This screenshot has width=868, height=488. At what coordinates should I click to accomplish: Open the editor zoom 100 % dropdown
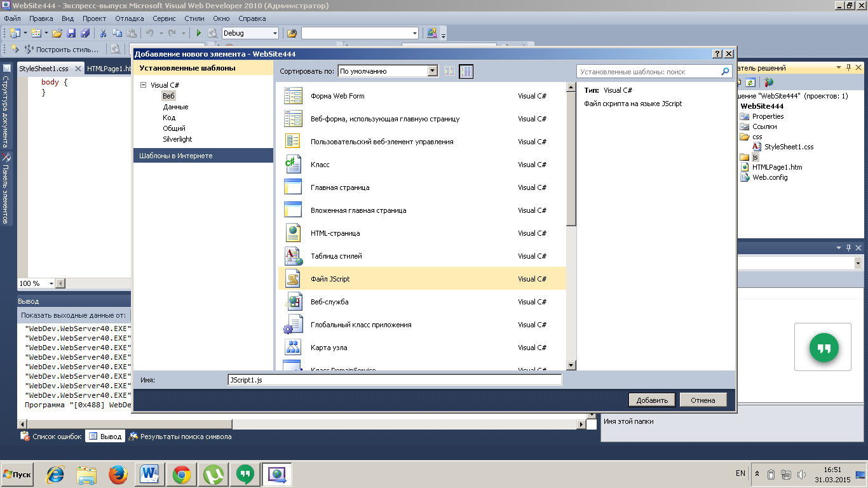point(50,283)
